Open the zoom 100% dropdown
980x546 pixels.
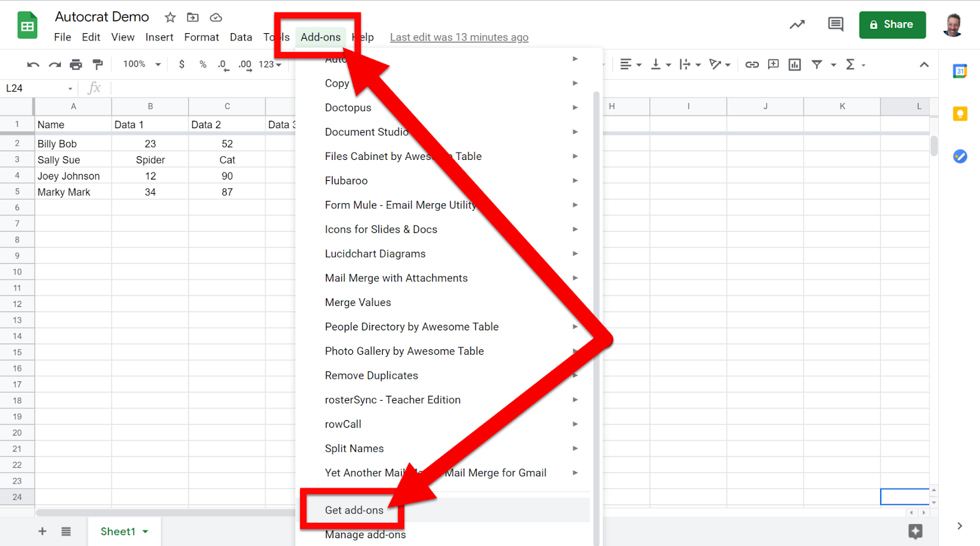point(142,64)
